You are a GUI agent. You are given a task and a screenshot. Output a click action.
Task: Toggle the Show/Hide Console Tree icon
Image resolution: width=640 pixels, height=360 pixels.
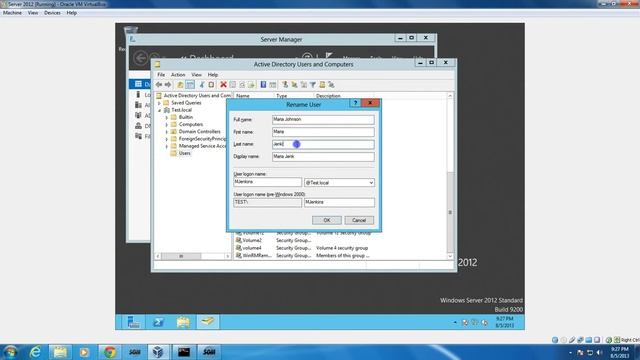(190, 85)
